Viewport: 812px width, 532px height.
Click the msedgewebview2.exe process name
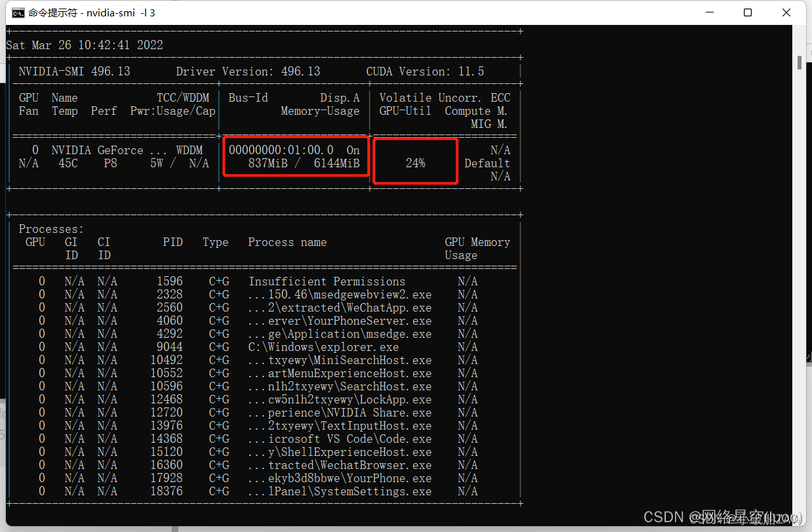coord(340,295)
